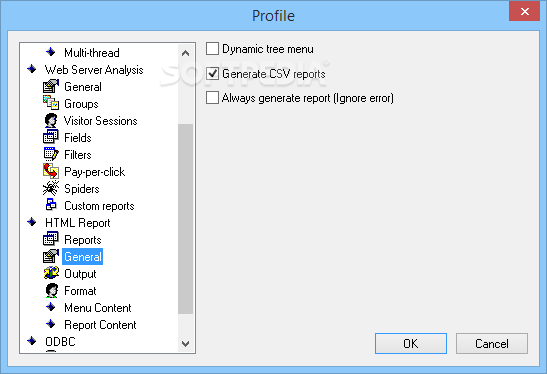
Task: Tick Always generate report (Ignore error)
Action: click(x=212, y=98)
